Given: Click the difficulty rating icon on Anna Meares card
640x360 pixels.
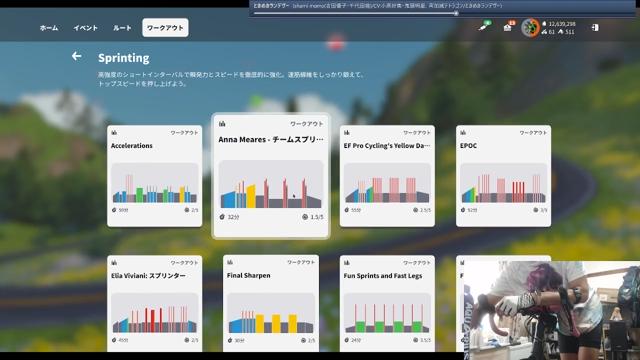Looking at the screenshot, I should tap(305, 217).
